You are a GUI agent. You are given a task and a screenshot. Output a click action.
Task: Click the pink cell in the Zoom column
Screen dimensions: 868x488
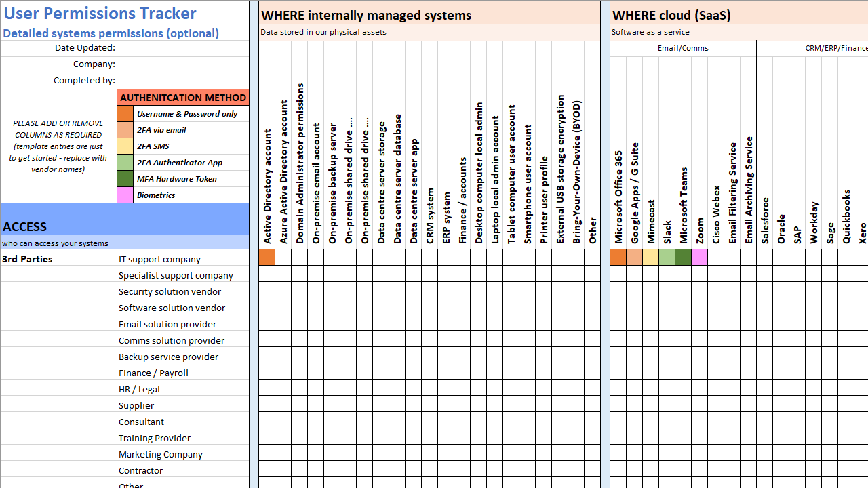coord(699,258)
